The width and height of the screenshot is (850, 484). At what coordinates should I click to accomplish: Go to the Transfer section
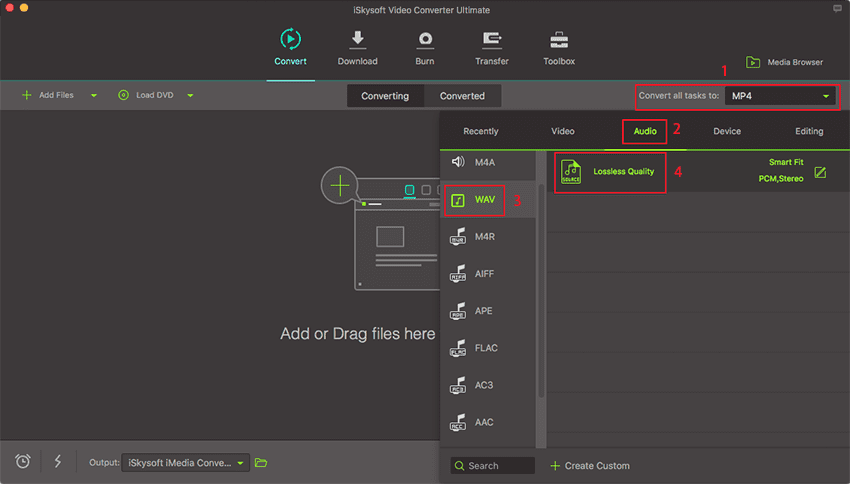pyautogui.click(x=491, y=40)
